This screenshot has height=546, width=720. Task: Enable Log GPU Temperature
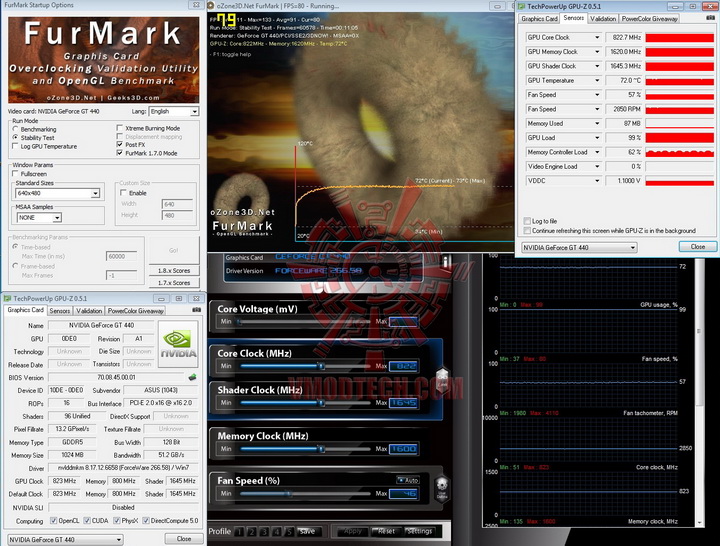point(16,146)
